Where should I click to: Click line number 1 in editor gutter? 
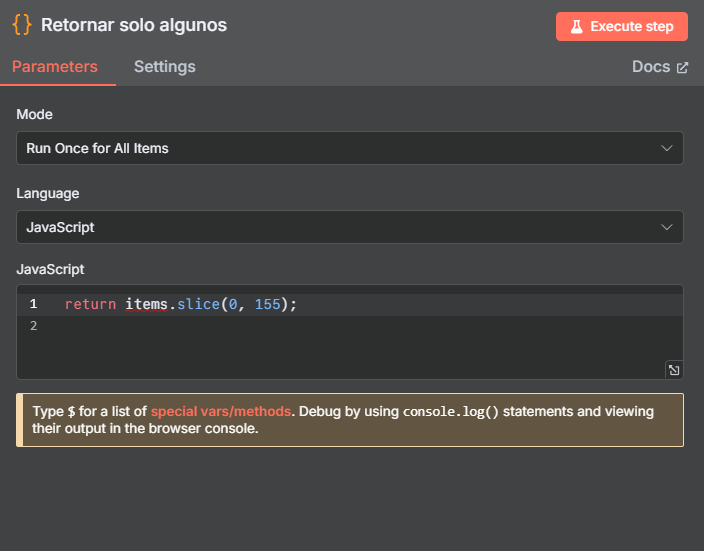(x=33, y=304)
